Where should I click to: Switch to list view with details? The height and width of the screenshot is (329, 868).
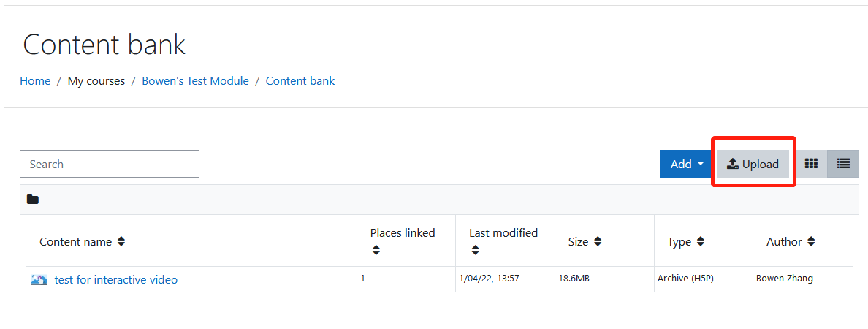pos(843,164)
